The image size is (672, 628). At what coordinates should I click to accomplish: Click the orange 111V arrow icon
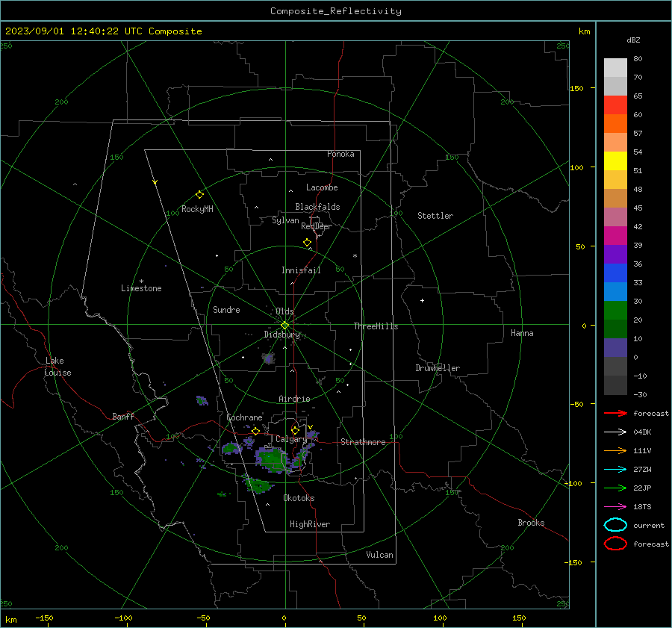pos(615,450)
